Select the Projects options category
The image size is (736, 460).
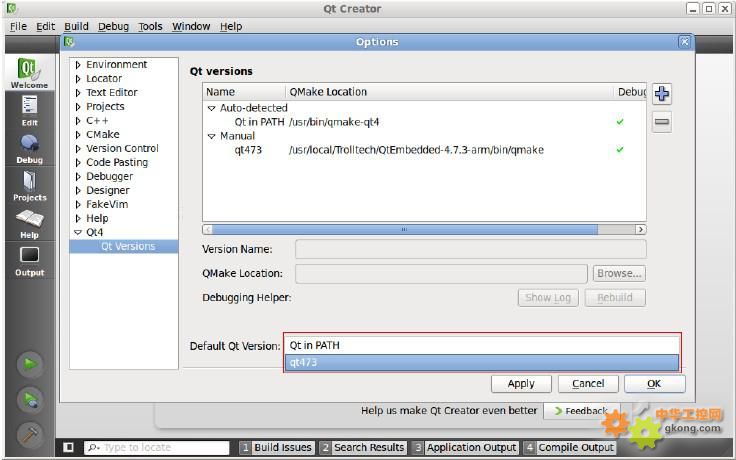click(x=105, y=107)
